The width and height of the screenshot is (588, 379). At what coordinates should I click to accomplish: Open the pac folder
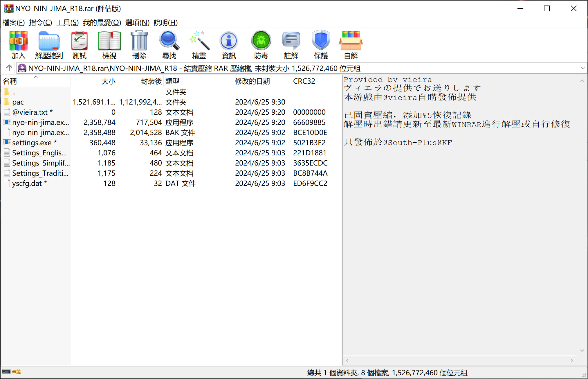click(x=18, y=102)
